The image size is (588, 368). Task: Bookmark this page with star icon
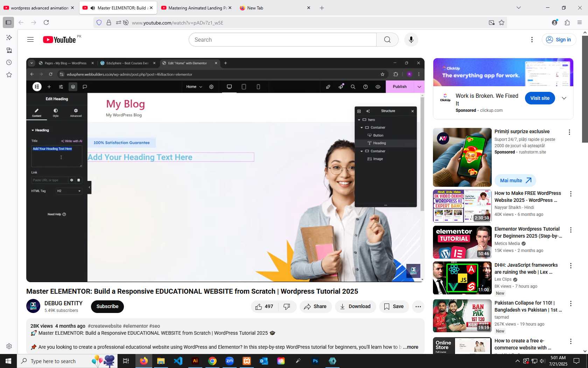click(x=502, y=22)
